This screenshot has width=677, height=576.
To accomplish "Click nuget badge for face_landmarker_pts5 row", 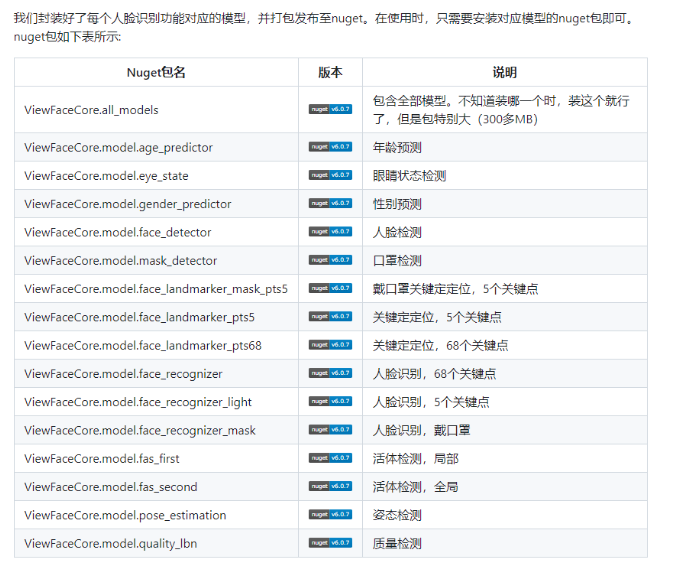I will (x=330, y=316).
